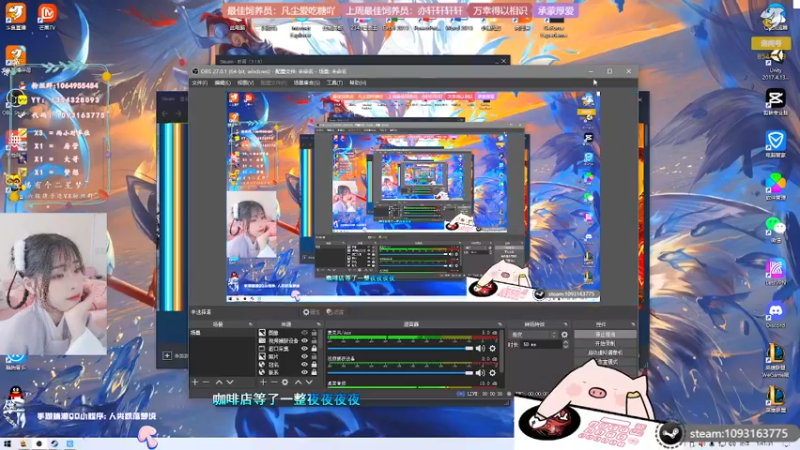Image resolution: width=800 pixels, height=450 pixels.
Task: Click the transition duration input field
Action: 541,344
